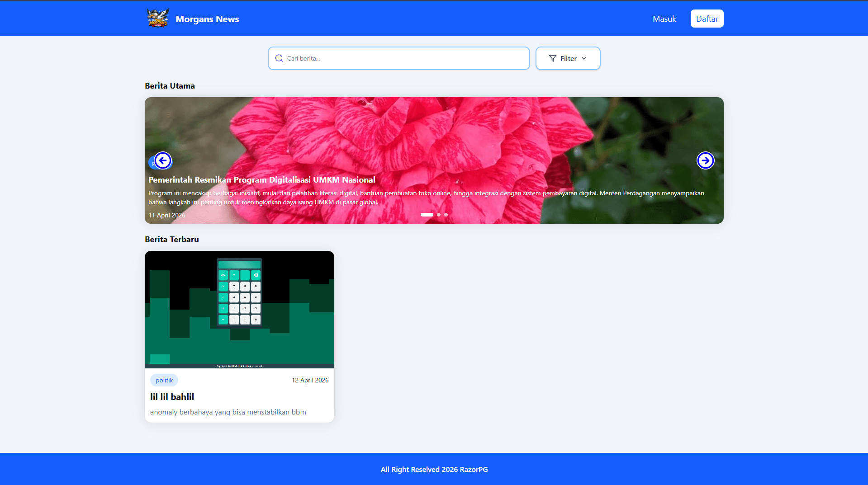
Task: Click the carousel summary paragraph text
Action: pyautogui.click(x=426, y=198)
